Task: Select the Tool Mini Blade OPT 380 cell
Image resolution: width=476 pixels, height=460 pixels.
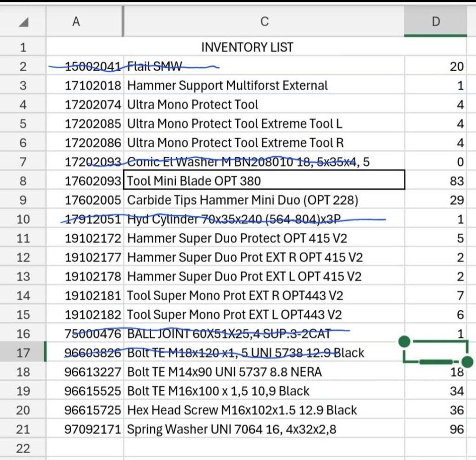Action: pyautogui.click(x=264, y=181)
